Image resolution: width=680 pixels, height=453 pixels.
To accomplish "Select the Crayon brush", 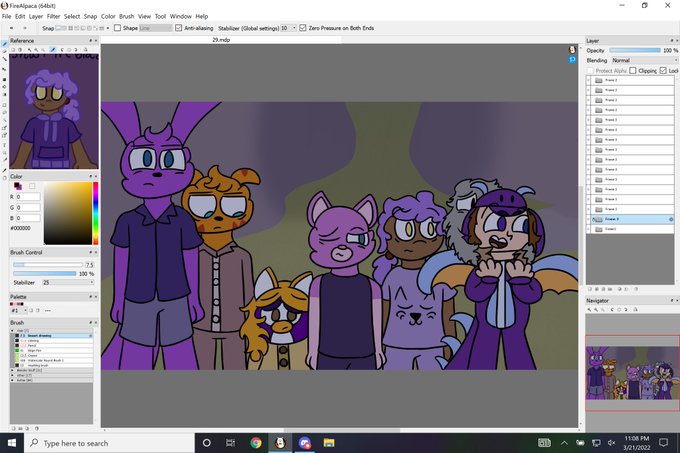I will click(x=52, y=355).
